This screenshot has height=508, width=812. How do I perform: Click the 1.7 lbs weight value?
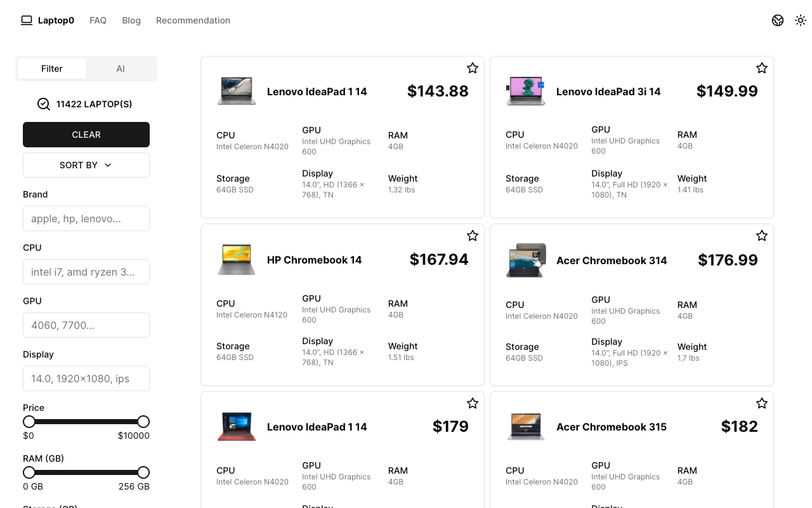pos(688,358)
